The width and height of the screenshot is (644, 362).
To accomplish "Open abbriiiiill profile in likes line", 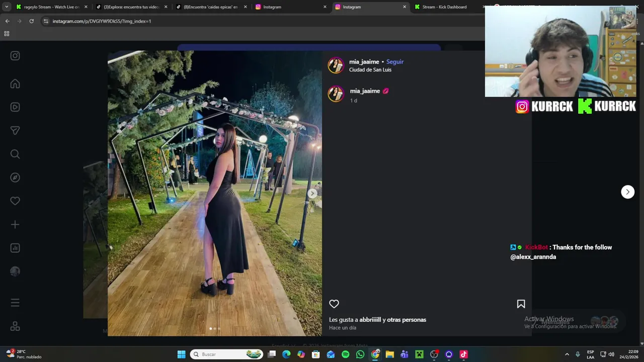I will [370, 320].
